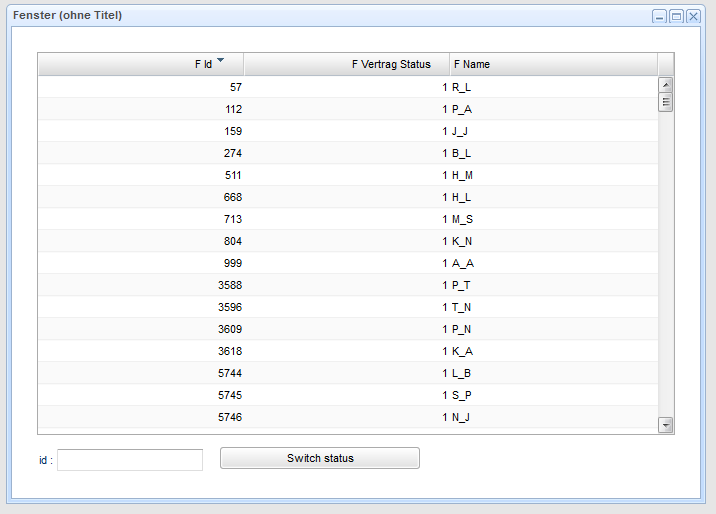
Task: Click the column chooser corner header
Action: 666,64
